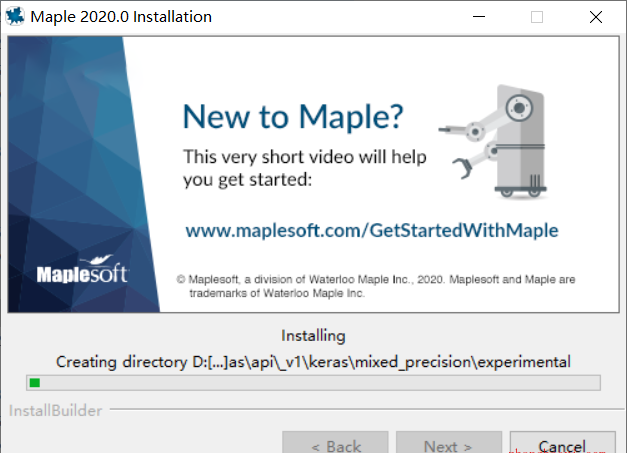Click the 'Installing' status label
The height and width of the screenshot is (453, 627).
point(313,335)
